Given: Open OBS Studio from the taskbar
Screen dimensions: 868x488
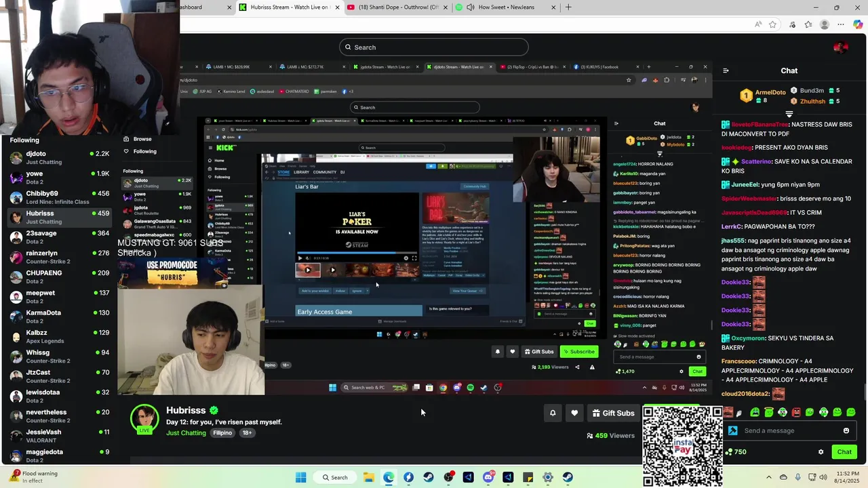Looking at the screenshot, I should pos(448,477).
